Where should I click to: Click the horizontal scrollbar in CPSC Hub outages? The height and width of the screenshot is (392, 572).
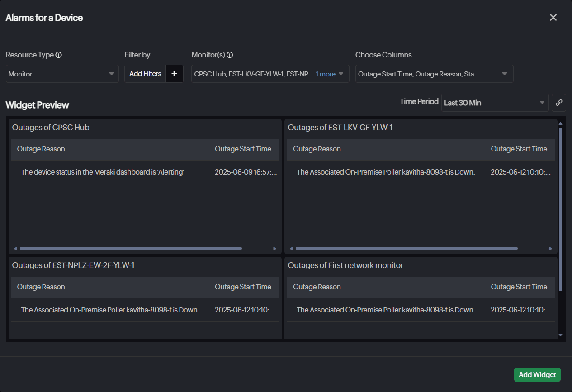[131, 249]
